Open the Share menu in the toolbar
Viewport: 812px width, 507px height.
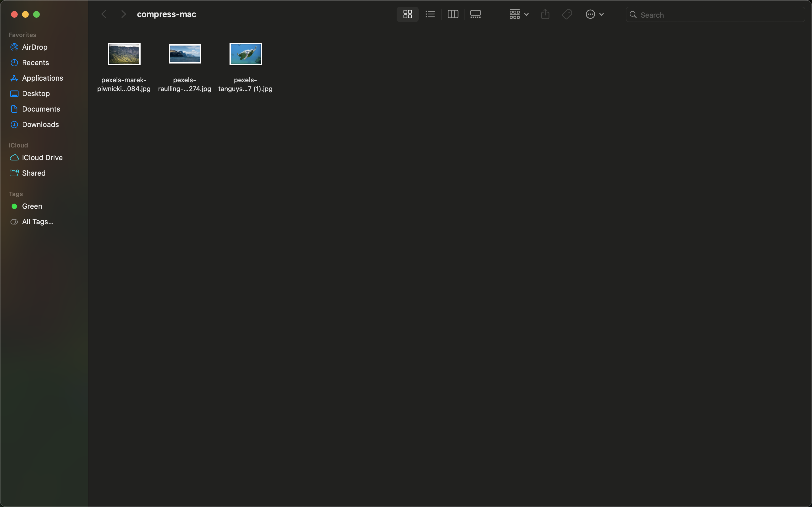click(545, 14)
